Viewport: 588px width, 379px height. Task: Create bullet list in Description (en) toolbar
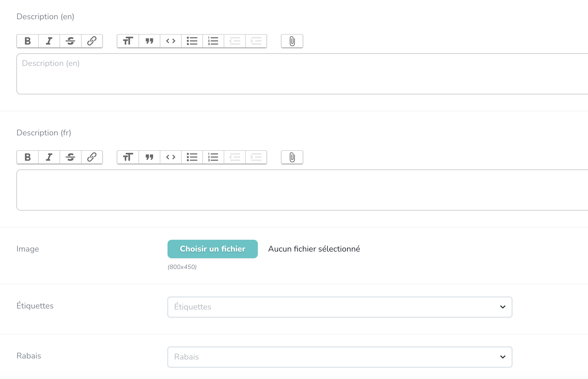point(192,41)
